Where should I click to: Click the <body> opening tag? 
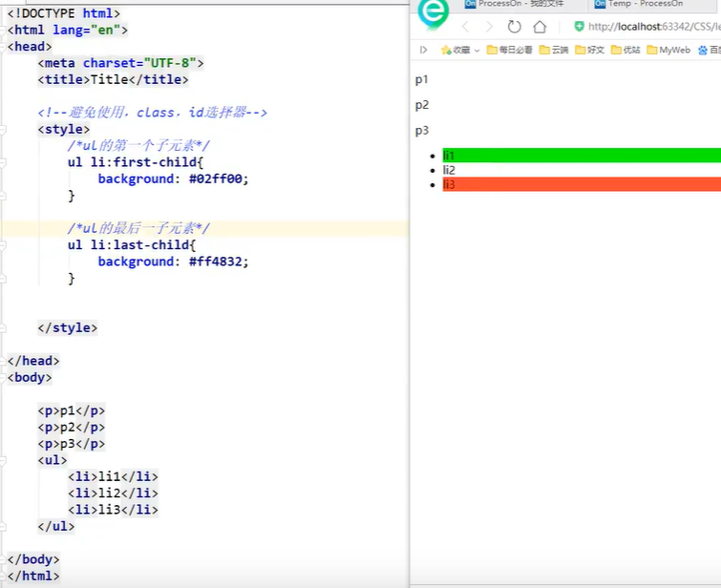[30, 377]
